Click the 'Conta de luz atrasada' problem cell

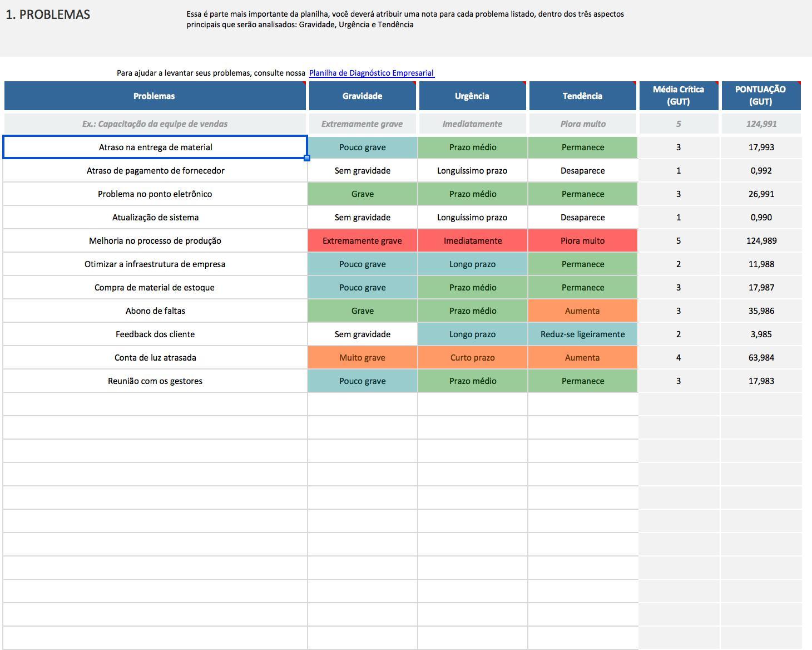click(x=155, y=358)
